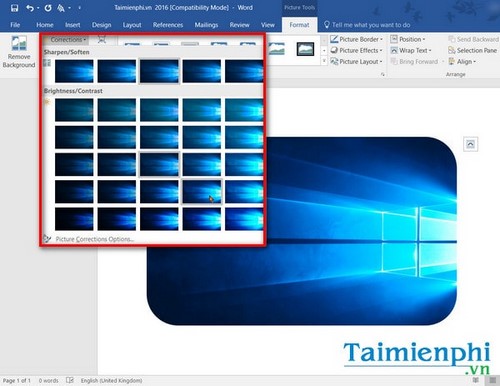Screen dimensions: 500x386
Task: Toggle the Corrections dropdown button
Action: pos(66,40)
